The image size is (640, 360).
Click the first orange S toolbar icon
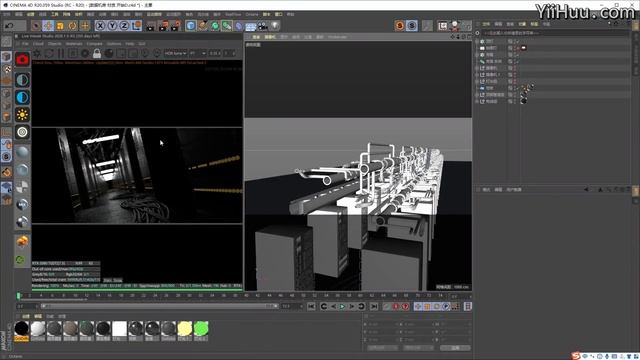point(400,26)
